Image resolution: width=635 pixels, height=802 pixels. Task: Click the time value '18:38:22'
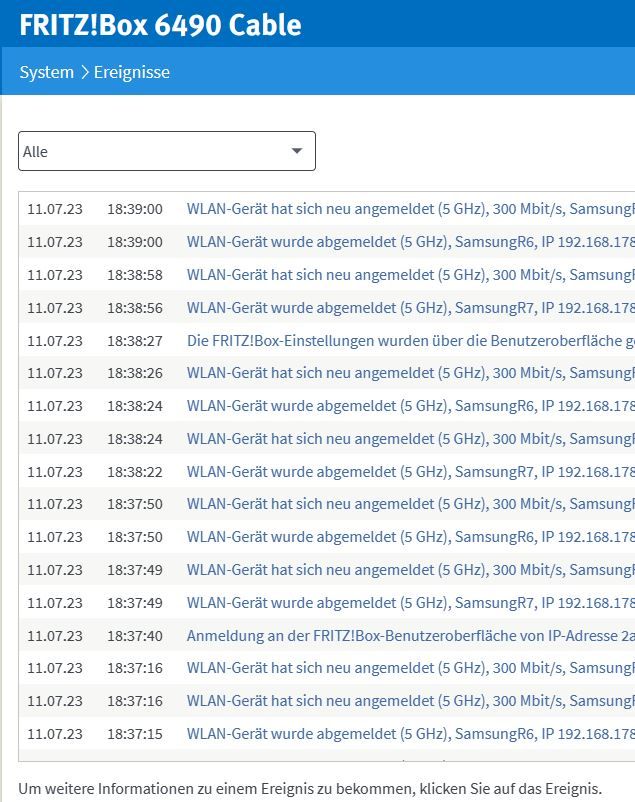pyautogui.click(x=135, y=472)
